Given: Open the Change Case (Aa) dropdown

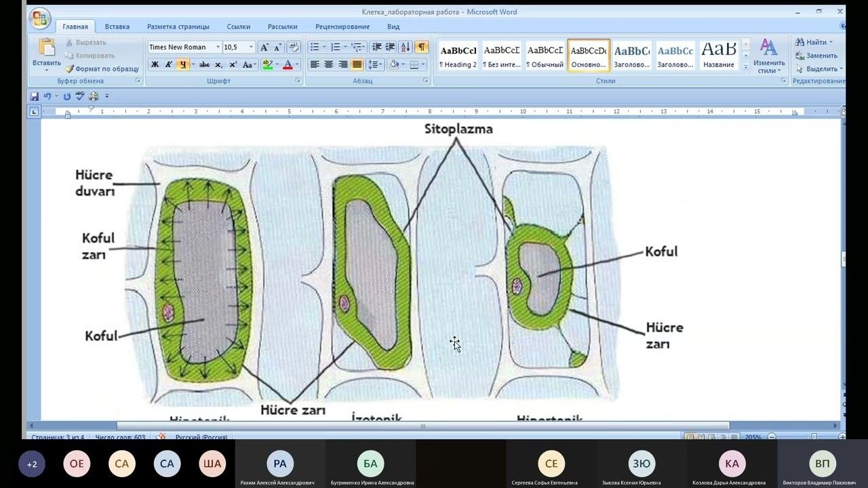Looking at the screenshot, I should click(x=248, y=64).
